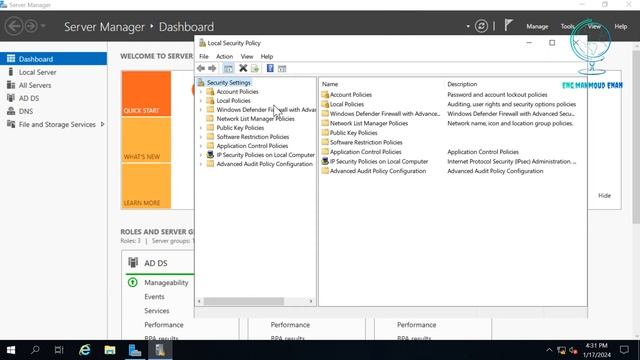Select Advanced Audit Policy Configuration in right pane

click(378, 171)
